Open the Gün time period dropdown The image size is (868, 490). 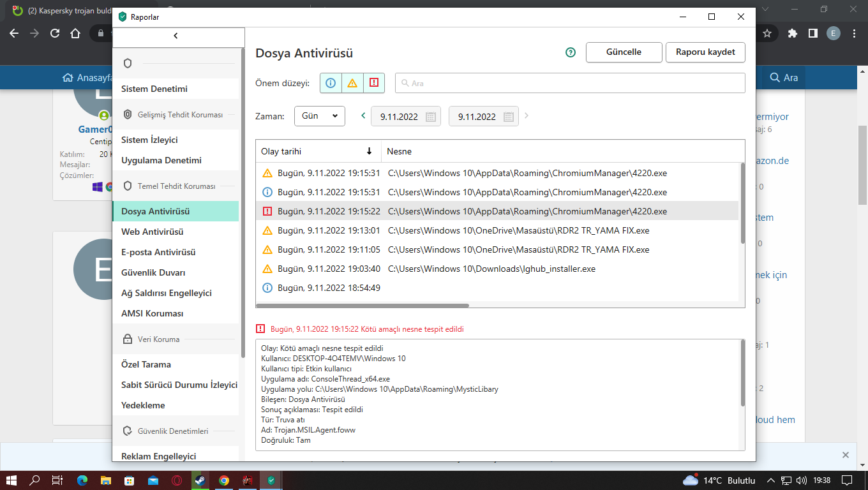(320, 116)
